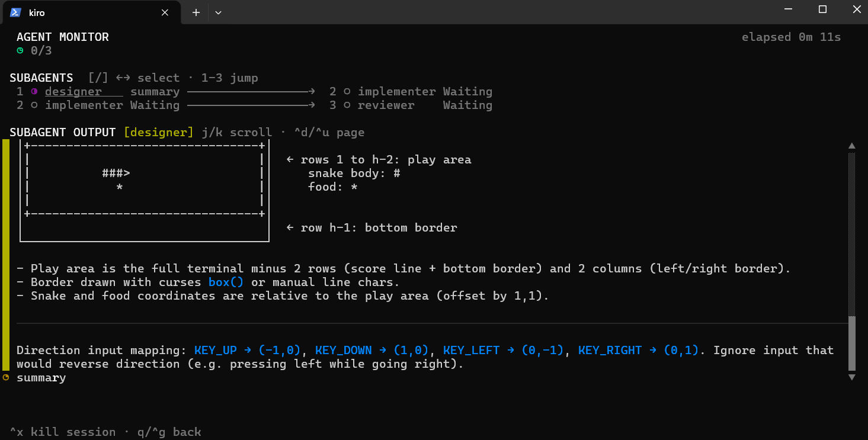The width and height of the screenshot is (868, 440).
Task: Click implementer's hollow status circle in subagent list
Action: click(36, 105)
